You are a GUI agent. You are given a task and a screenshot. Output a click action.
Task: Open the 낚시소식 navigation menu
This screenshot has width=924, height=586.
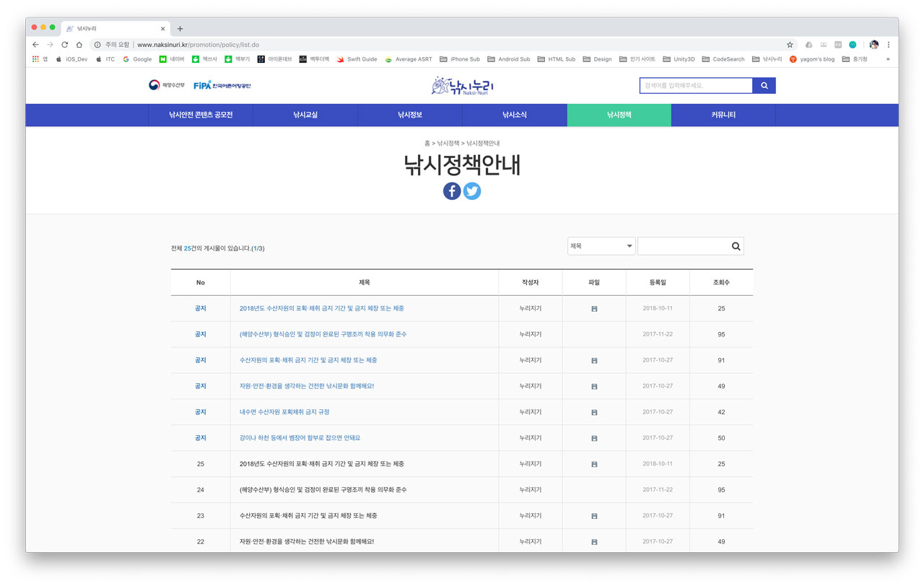tap(515, 115)
